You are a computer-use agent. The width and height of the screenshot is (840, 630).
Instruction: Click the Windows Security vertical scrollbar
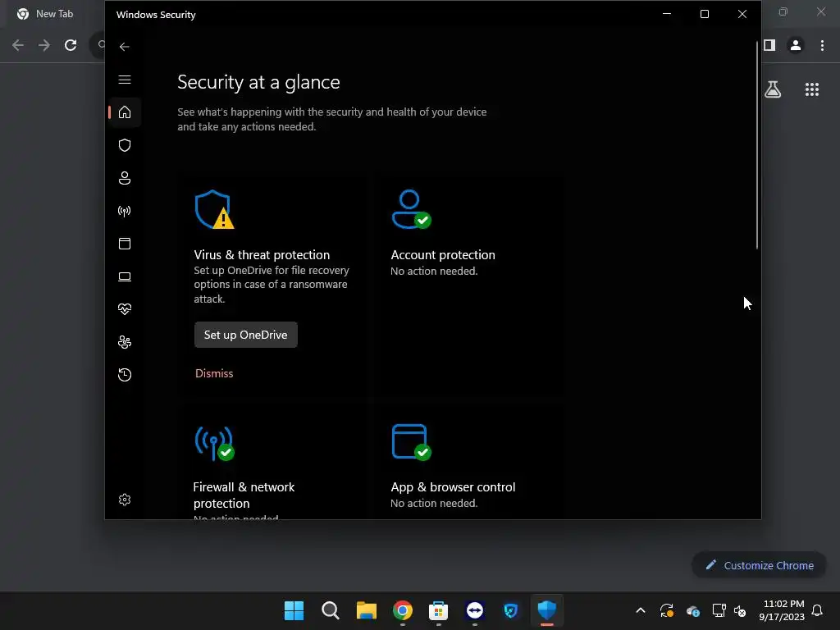(x=757, y=144)
